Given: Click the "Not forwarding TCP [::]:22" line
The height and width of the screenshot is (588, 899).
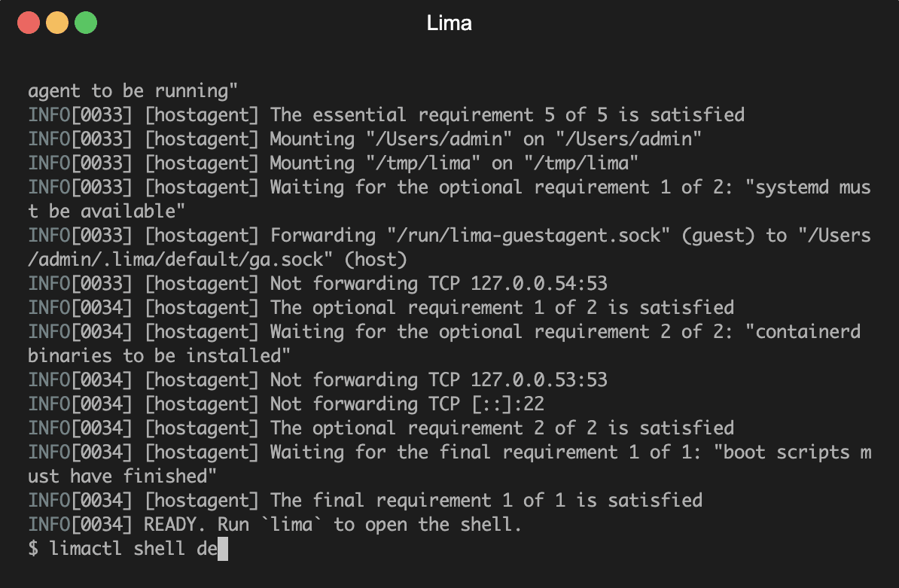Looking at the screenshot, I should (x=407, y=404).
